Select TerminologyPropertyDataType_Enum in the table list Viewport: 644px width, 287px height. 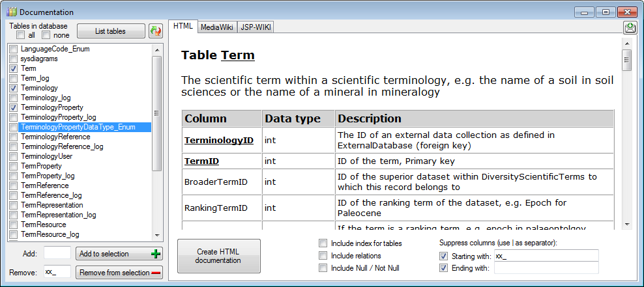(x=78, y=127)
